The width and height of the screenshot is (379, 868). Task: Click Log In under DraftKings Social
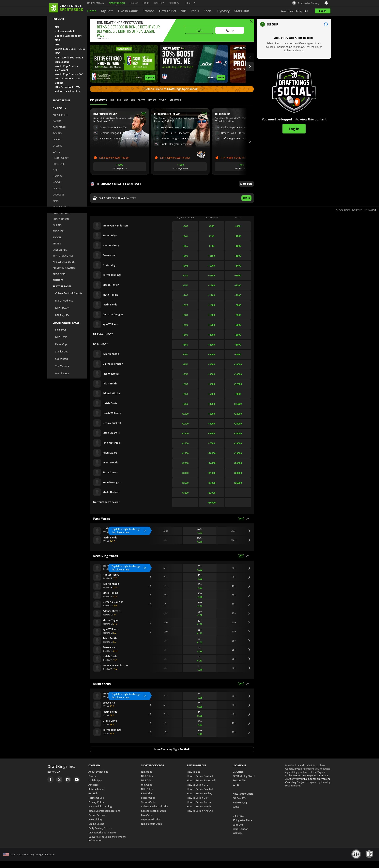(294, 129)
